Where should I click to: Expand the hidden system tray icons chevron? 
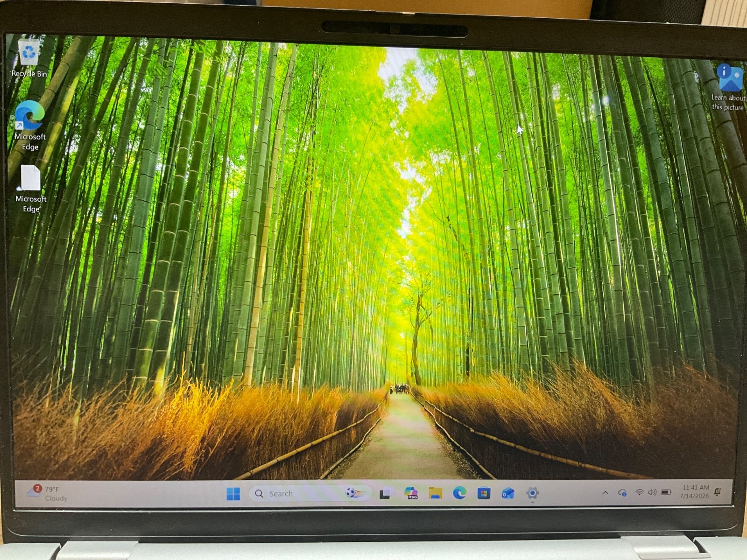(606, 493)
